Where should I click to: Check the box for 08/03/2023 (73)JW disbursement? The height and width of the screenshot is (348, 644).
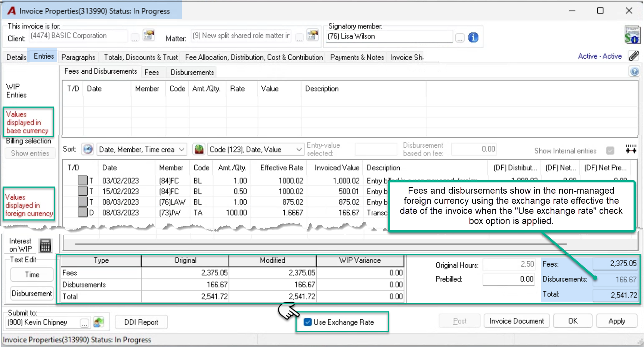click(x=83, y=212)
